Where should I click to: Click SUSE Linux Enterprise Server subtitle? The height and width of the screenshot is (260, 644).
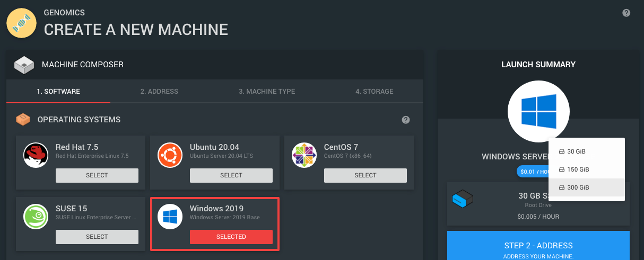[x=96, y=218]
